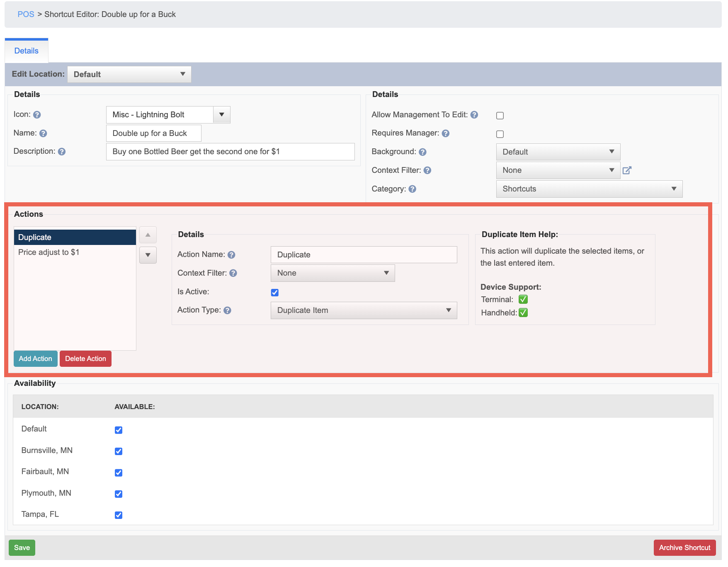
Task: Open the Edit Location dropdown
Action: pos(129,75)
